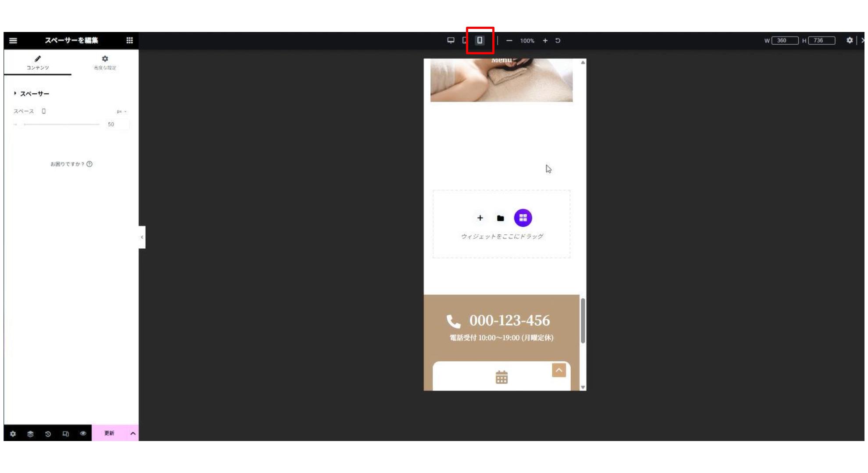
Task: Open the widgets grid panel
Action: [129, 40]
